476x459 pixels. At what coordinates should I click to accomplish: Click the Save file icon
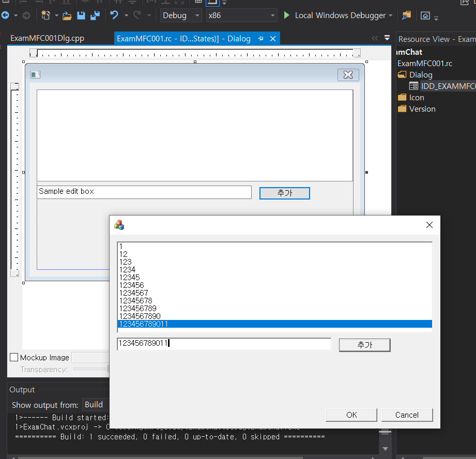(81, 15)
